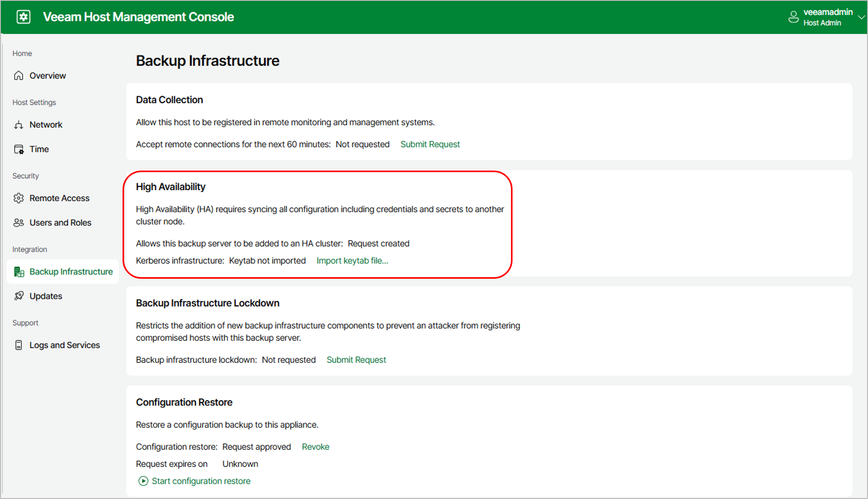This screenshot has height=499, width=868.
Task: Submit Request for Data Collection connections
Action: (x=430, y=144)
